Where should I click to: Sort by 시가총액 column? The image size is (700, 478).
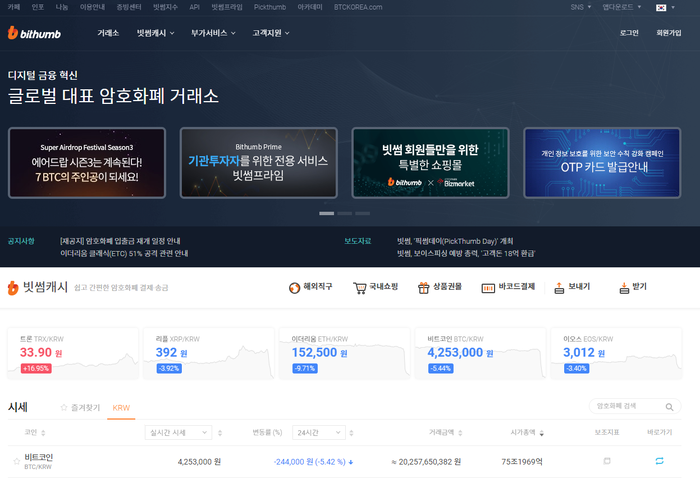point(527,432)
